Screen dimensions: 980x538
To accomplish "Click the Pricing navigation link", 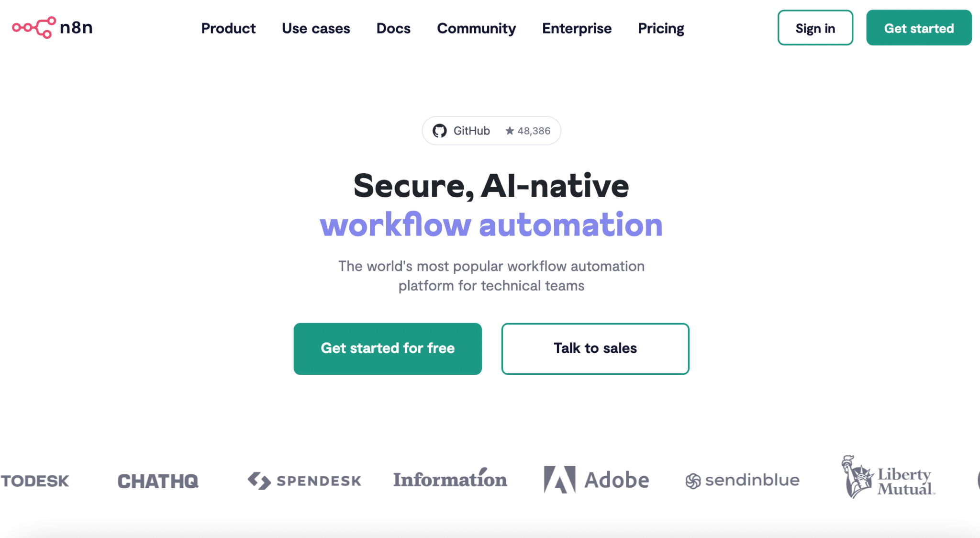I will tap(661, 28).
